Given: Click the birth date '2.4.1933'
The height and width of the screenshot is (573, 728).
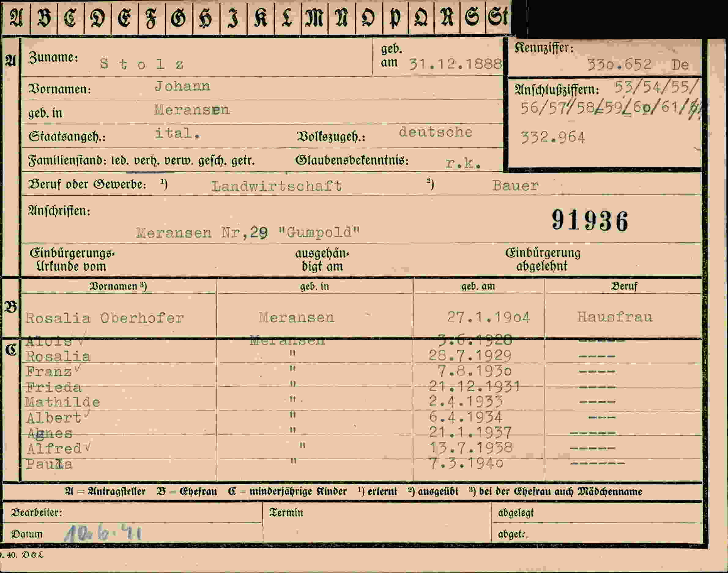Looking at the screenshot, I should point(466,402).
